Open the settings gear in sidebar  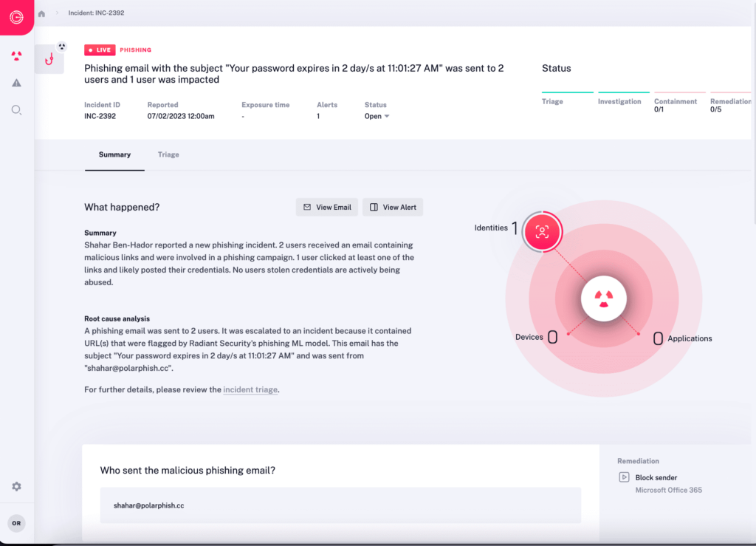[x=16, y=486]
